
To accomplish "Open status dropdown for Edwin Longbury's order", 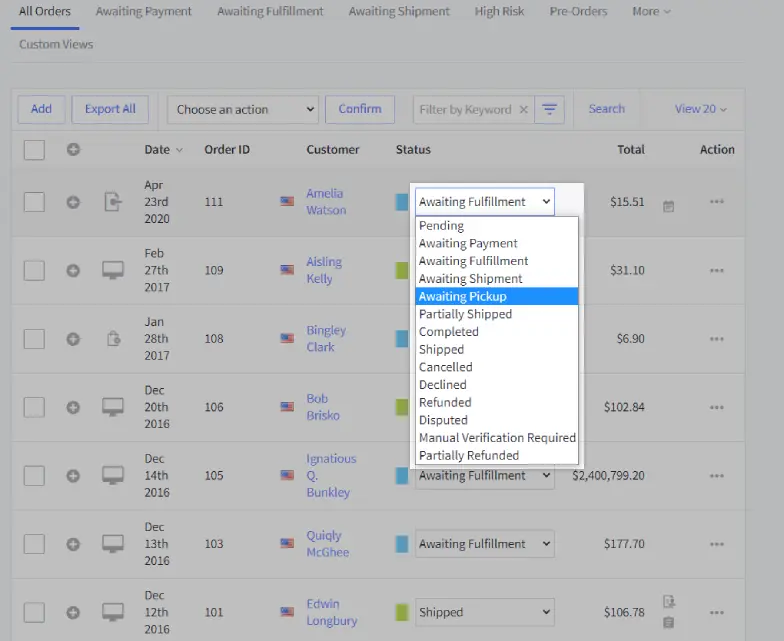I will [484, 612].
